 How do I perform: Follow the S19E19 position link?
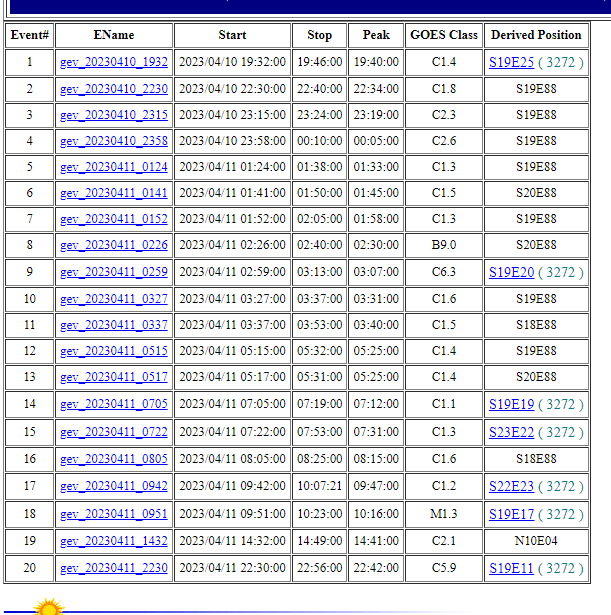click(511, 404)
